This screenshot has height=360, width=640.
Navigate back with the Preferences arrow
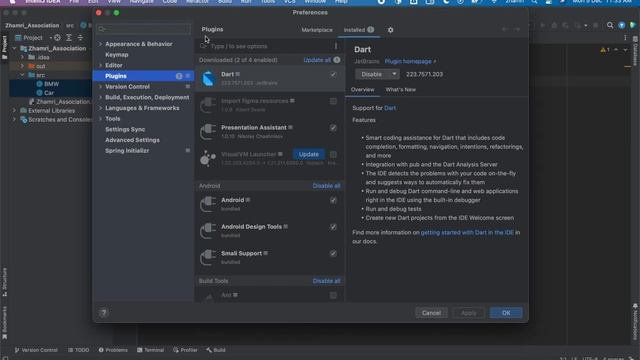tap(505, 29)
